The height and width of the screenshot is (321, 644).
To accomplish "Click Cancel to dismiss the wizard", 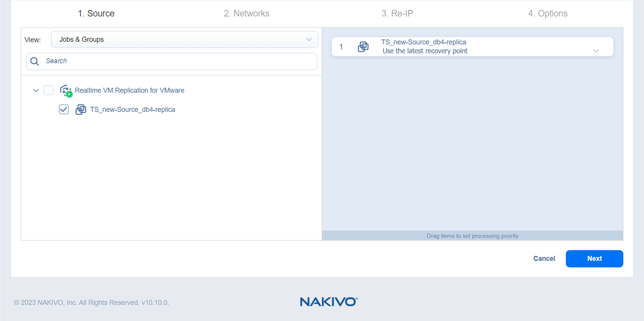I will pyautogui.click(x=544, y=259).
